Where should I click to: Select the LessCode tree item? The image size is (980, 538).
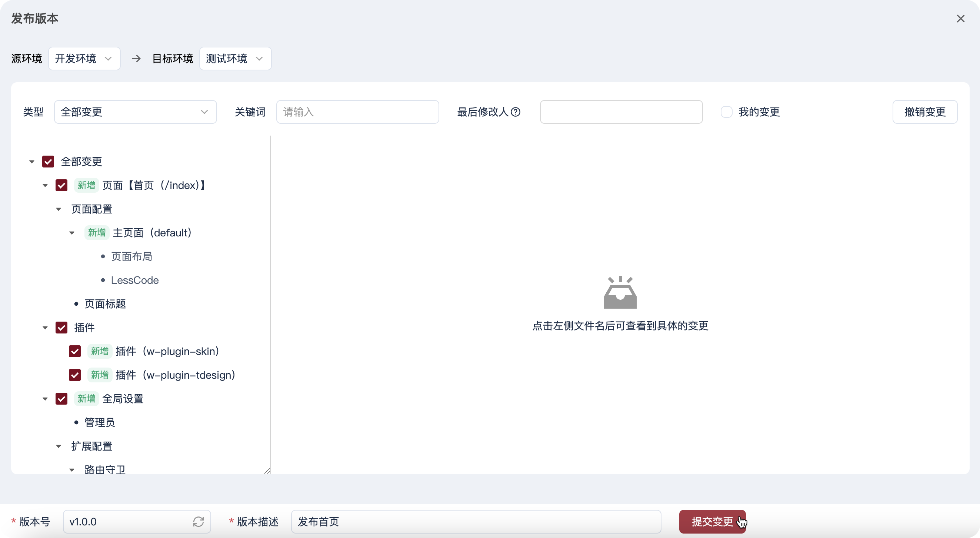pos(135,280)
